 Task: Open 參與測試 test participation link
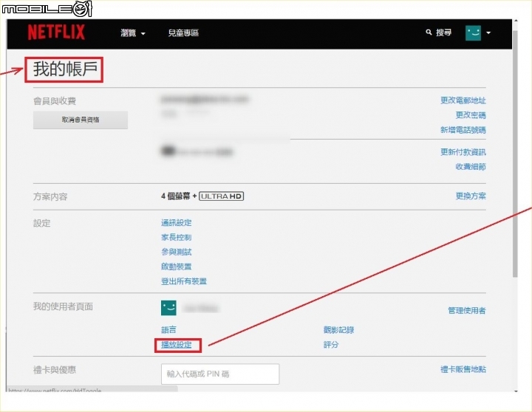click(176, 252)
